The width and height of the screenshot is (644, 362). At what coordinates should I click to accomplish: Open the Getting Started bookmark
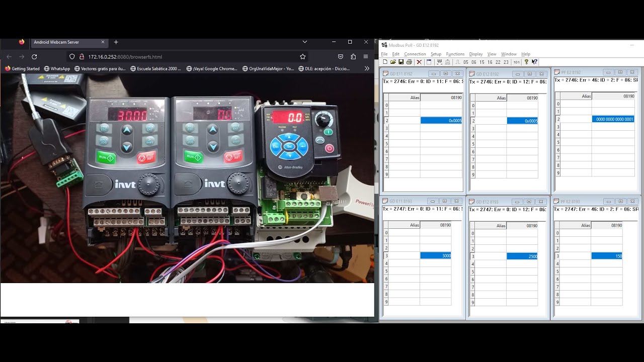pos(22,68)
